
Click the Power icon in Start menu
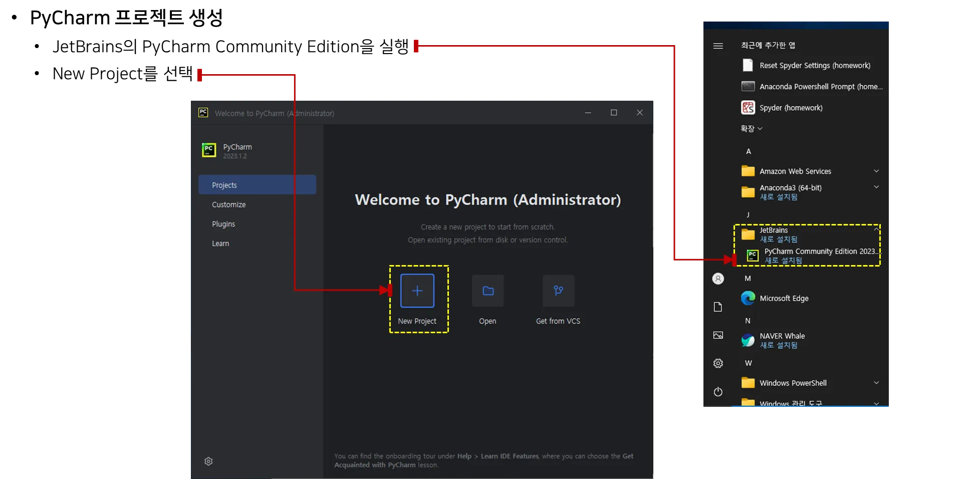718,392
